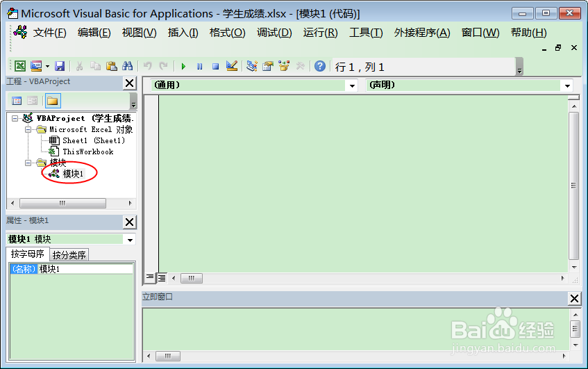Open Find with the binoculars icon

128,66
